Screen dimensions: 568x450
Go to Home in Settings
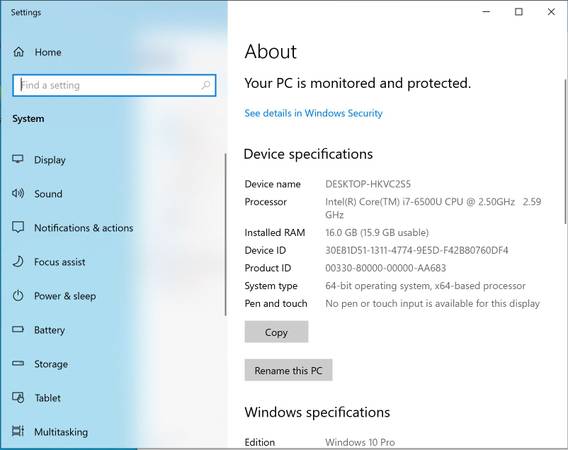[x=48, y=52]
